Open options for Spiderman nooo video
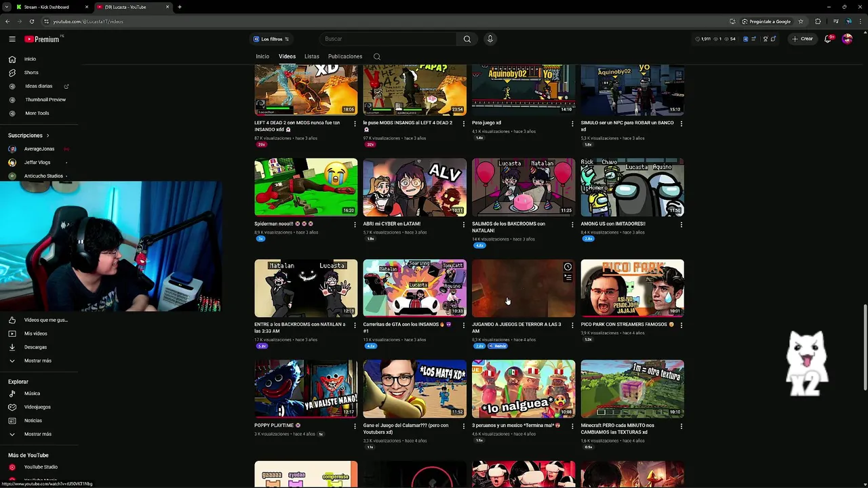 (x=355, y=224)
